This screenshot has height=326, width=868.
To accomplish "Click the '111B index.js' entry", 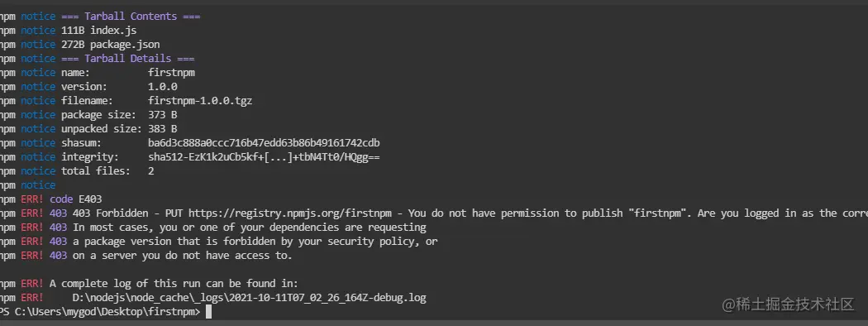I will tap(98, 31).
